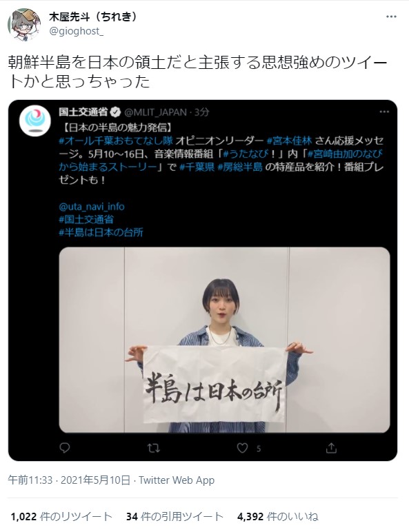Image resolution: width=409 pixels, height=532 pixels.
Task: Like the quoted tweet with the heart icon
Action: pos(242,448)
